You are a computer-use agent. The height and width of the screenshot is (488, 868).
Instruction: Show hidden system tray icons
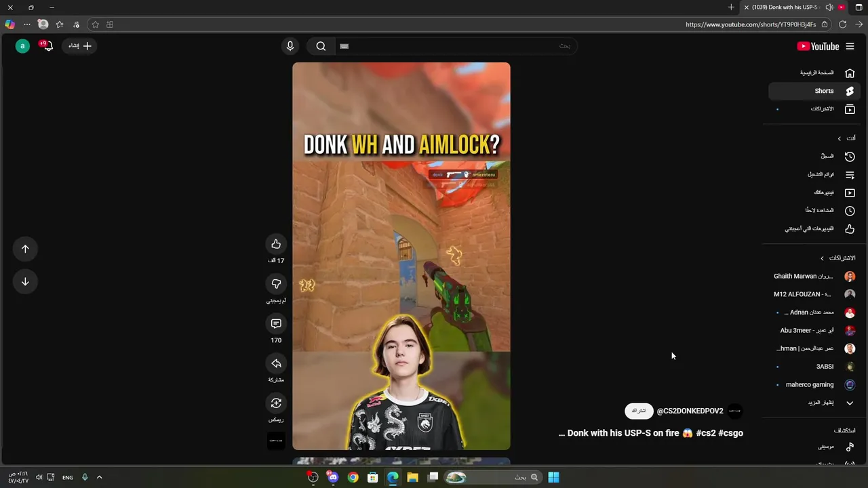pos(99,477)
